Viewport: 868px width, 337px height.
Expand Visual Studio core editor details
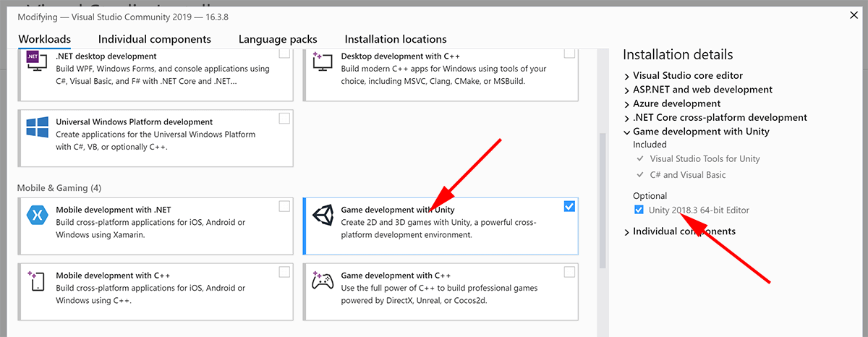(x=626, y=75)
